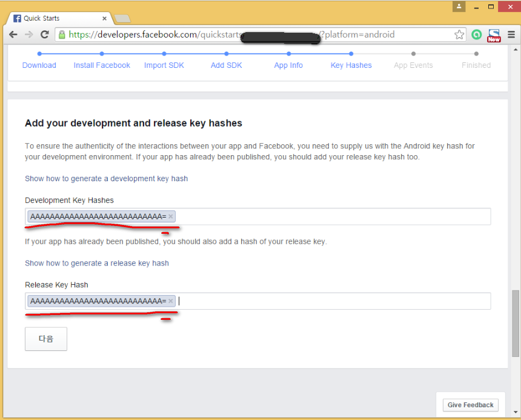Click the 다음 (Next) button
The height and width of the screenshot is (420, 521).
(46, 339)
